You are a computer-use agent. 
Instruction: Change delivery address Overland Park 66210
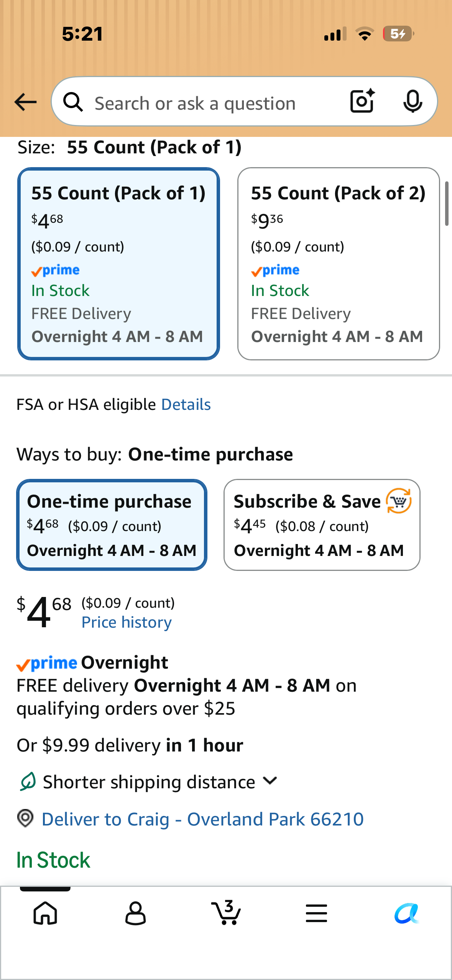click(x=202, y=819)
